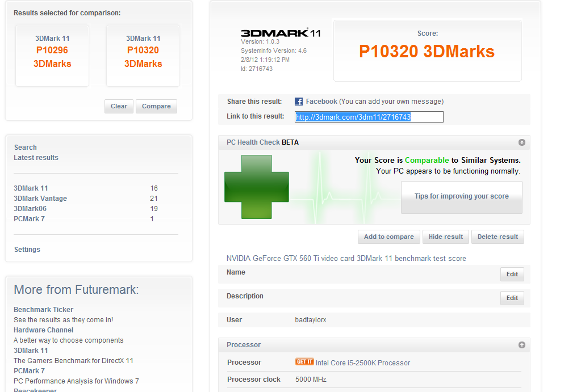Open Intel Core i5-2500K Processor link
The height and width of the screenshot is (392, 581).
pos(363,363)
